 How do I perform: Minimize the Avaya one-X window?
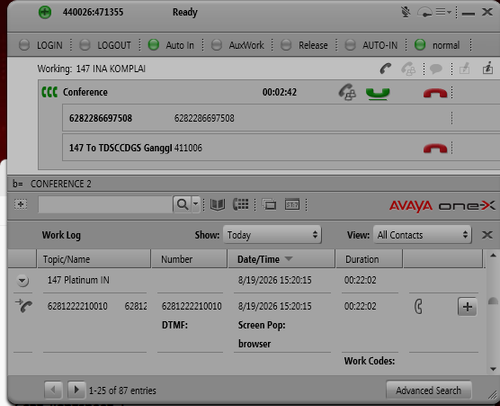[468, 14]
